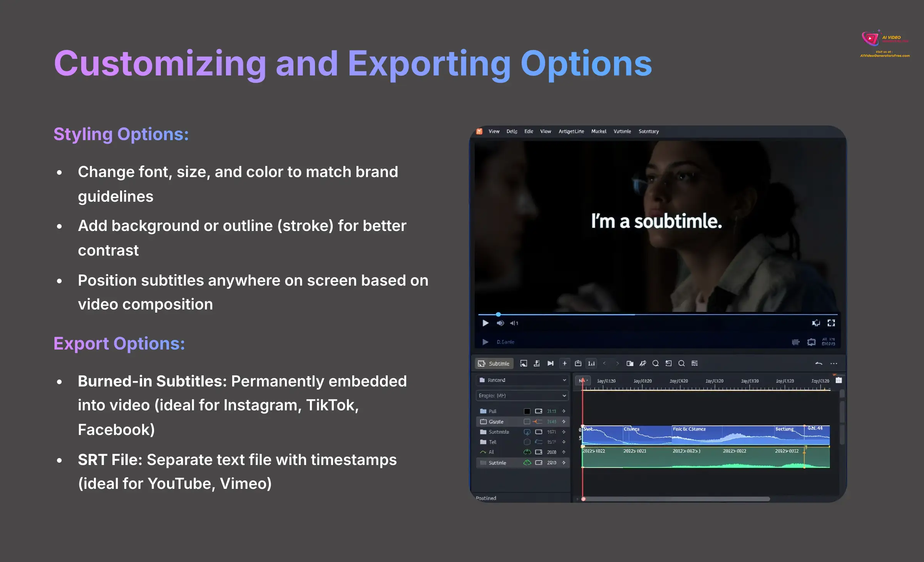Click the add clip plus icon

point(565,364)
